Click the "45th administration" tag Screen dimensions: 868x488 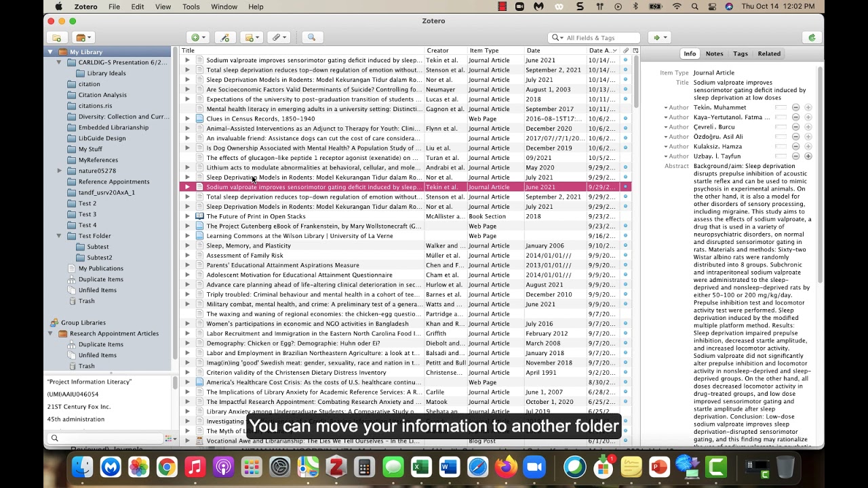point(75,419)
